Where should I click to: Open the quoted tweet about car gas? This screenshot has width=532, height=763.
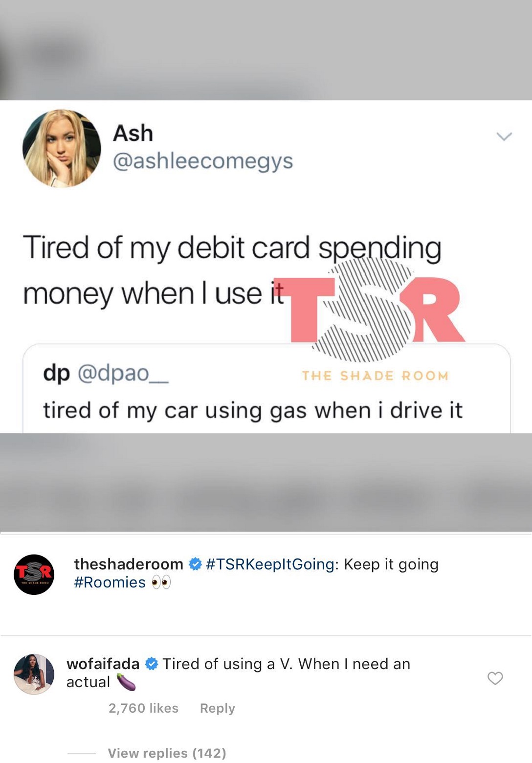pos(266,389)
